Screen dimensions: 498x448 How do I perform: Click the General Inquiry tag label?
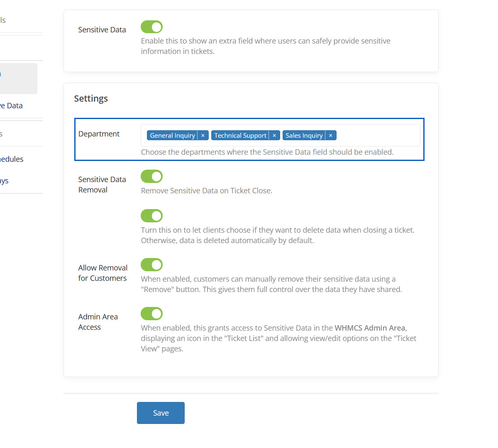(x=172, y=136)
